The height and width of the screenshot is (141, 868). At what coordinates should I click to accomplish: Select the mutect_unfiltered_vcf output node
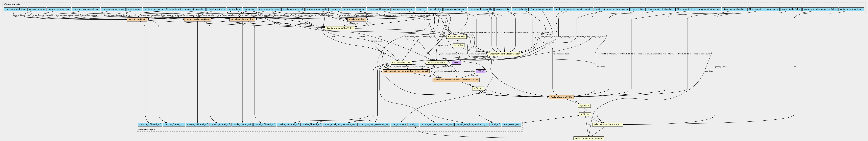tap(197, 124)
